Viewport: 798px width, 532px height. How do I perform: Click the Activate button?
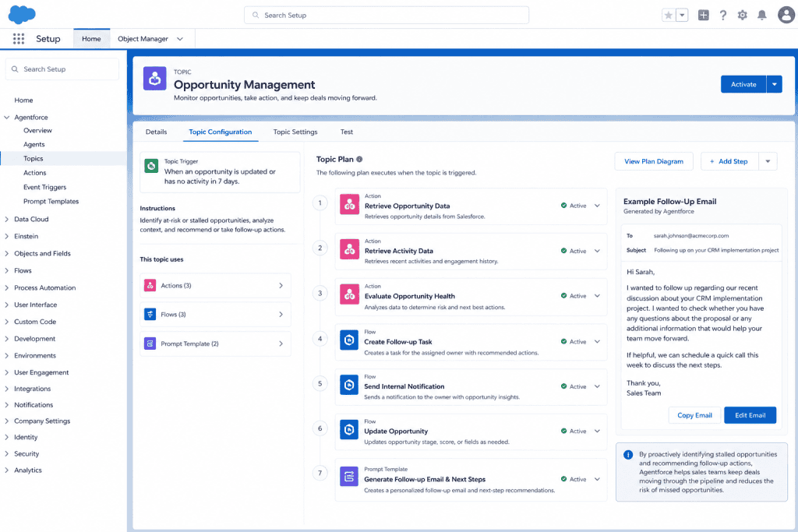743,84
